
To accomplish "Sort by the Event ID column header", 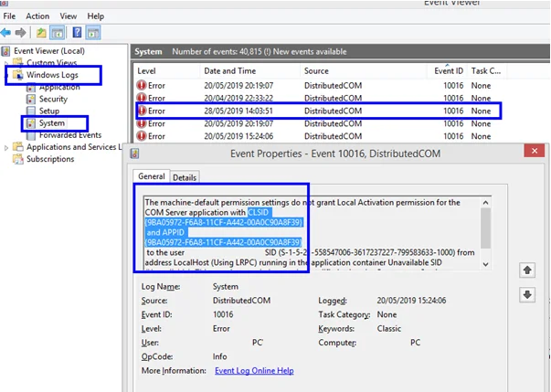I will (x=449, y=71).
